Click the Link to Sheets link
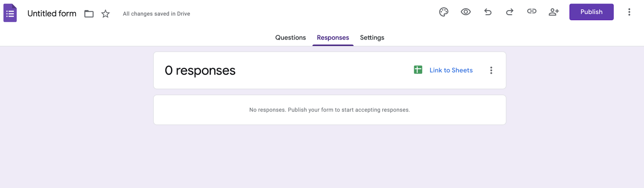 click(451, 70)
